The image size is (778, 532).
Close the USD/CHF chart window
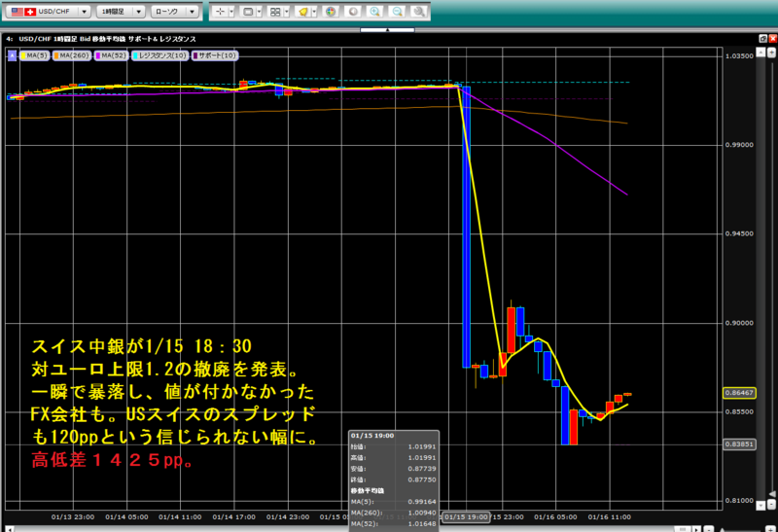(772, 38)
